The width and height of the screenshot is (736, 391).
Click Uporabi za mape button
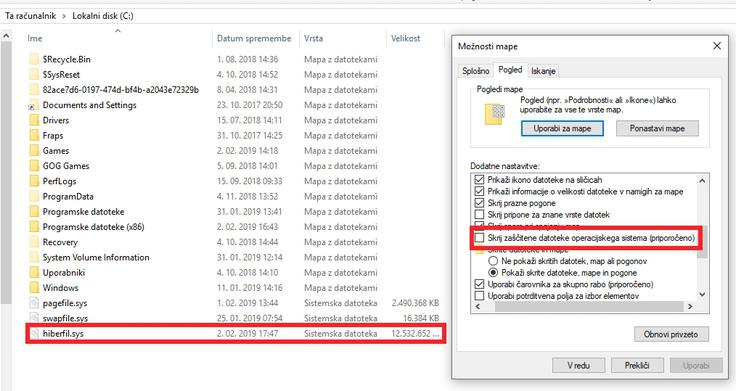tap(562, 128)
